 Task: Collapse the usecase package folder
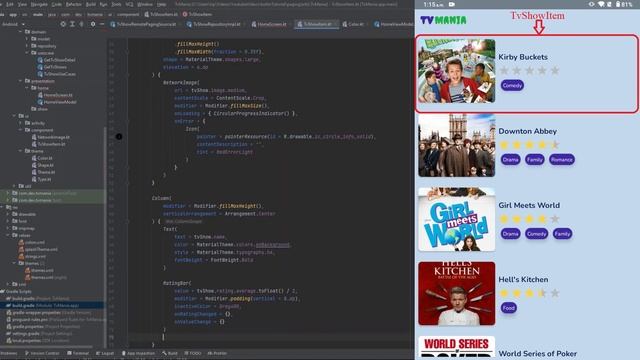click(x=27, y=53)
